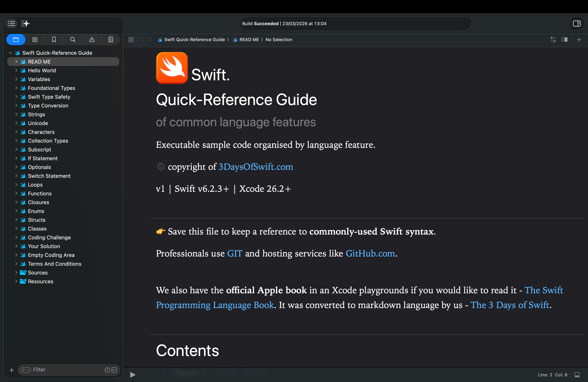Viewport: 588px width, 382px height.
Task: Toggle the right inspector sidebar
Action: tap(577, 24)
